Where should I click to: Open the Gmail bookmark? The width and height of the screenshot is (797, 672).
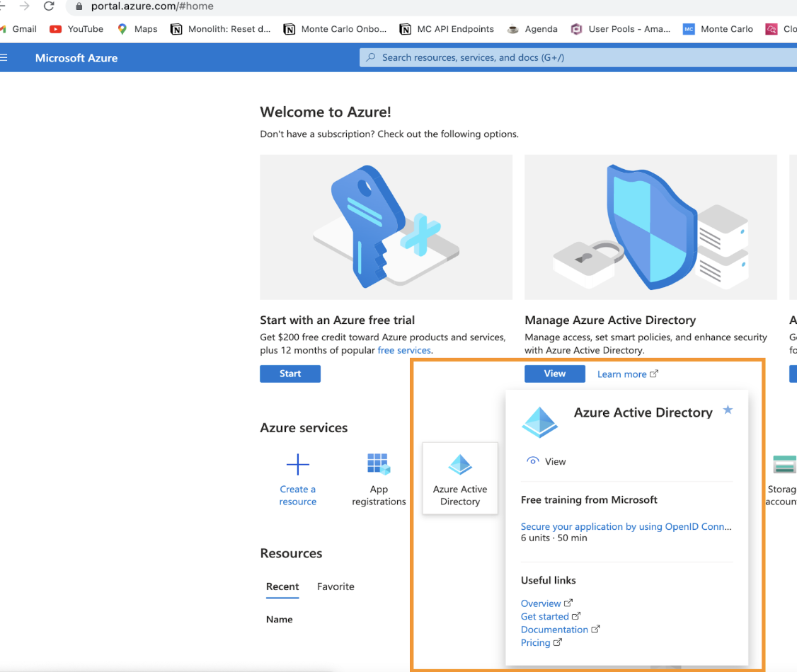(19, 29)
